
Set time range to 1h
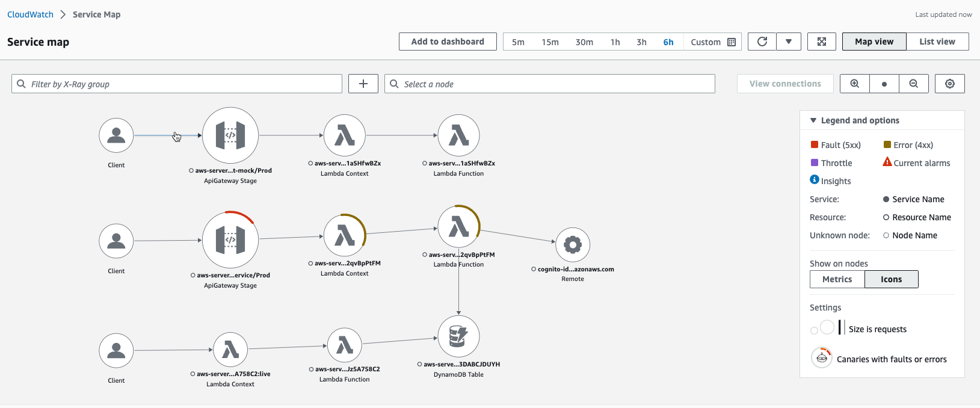(x=615, y=42)
